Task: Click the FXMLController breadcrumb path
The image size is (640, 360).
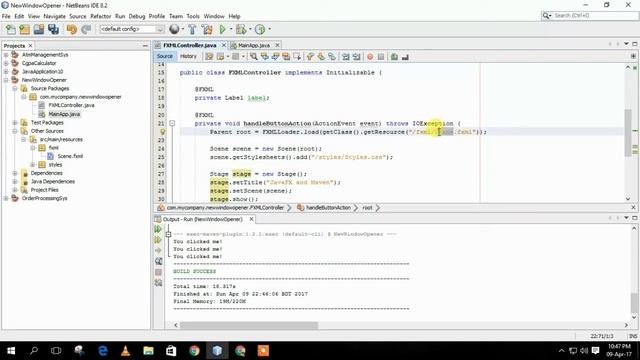Action: [225, 208]
